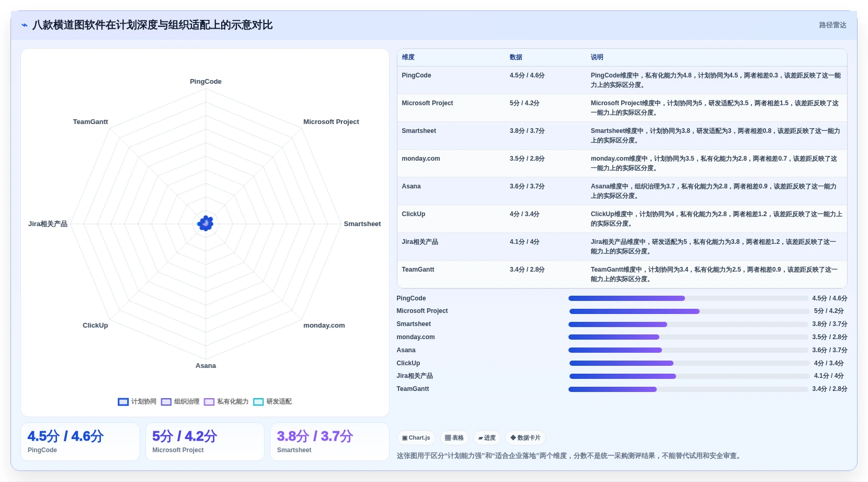Click the ClickUp radar axis label
The image size is (868, 482).
[95, 326]
